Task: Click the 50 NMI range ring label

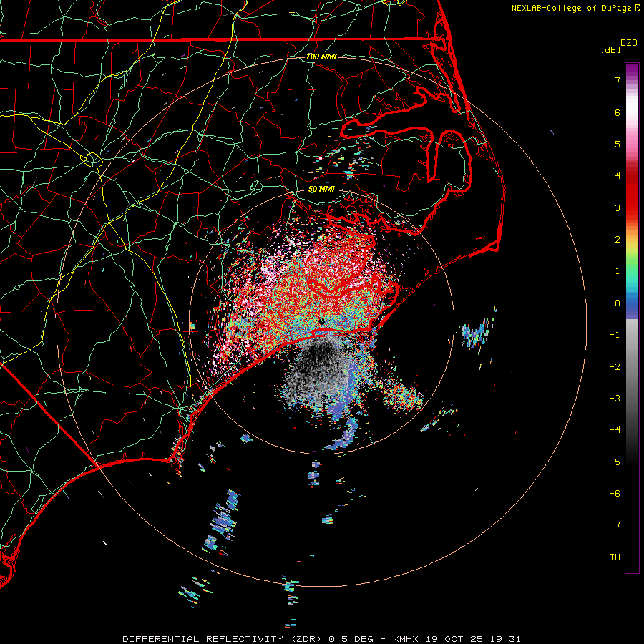Action: point(321,190)
